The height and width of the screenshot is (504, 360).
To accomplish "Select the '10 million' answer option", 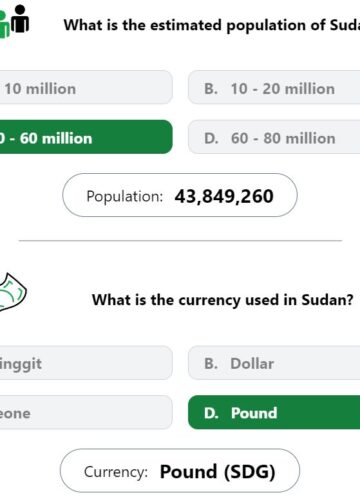I will point(85,87).
